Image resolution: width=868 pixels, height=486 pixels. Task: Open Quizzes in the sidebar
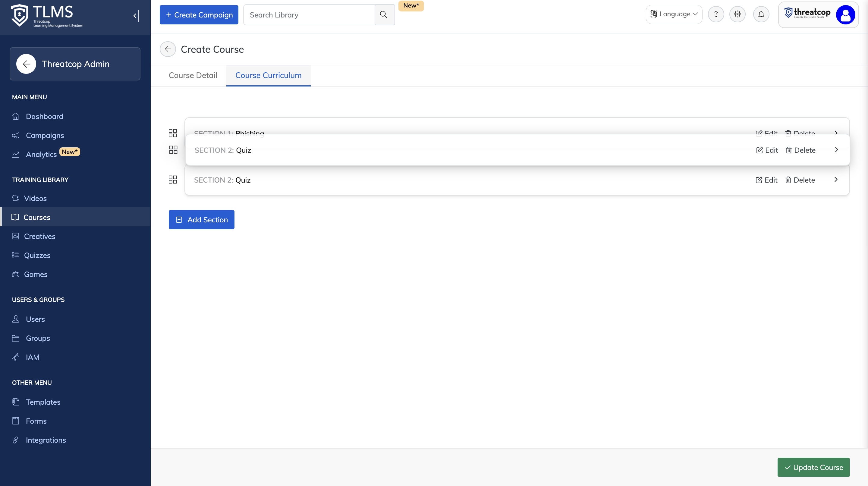[37, 255]
